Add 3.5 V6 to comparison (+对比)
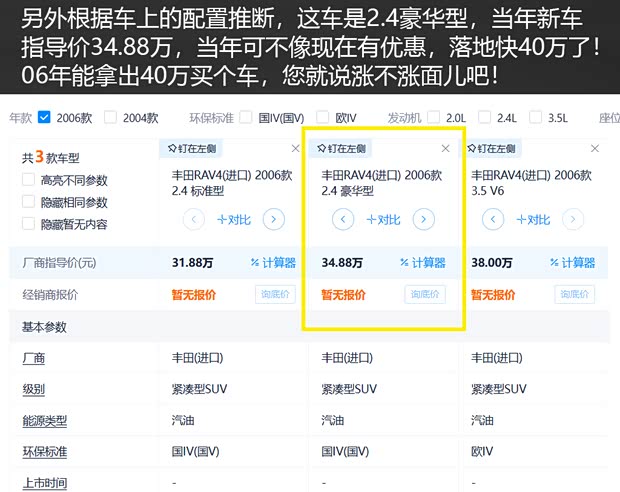Viewport: 620px width, 492px height. (533, 220)
